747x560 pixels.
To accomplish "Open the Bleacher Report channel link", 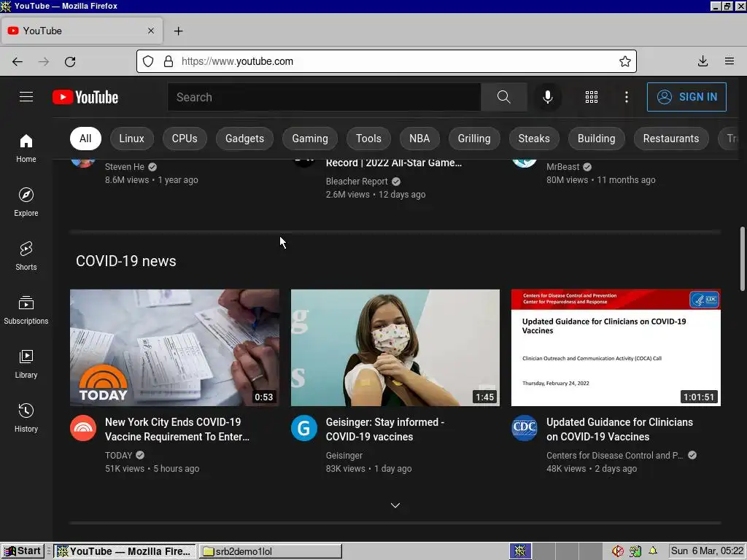I will (x=357, y=182).
